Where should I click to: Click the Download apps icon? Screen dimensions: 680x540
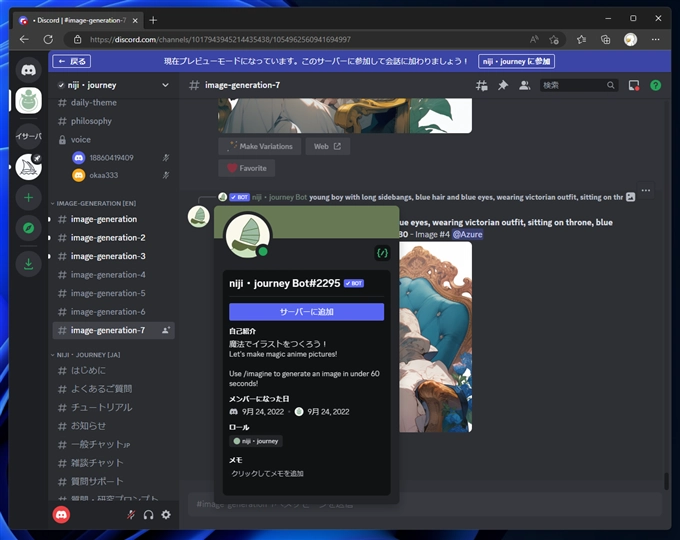point(29,264)
